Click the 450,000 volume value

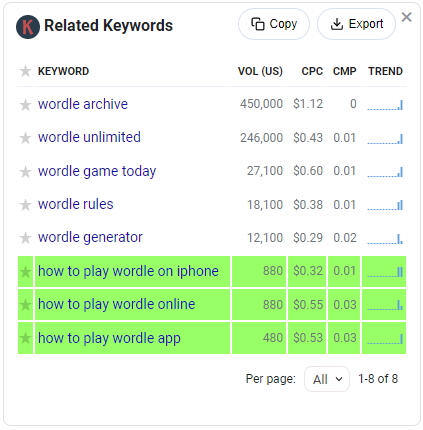click(261, 104)
